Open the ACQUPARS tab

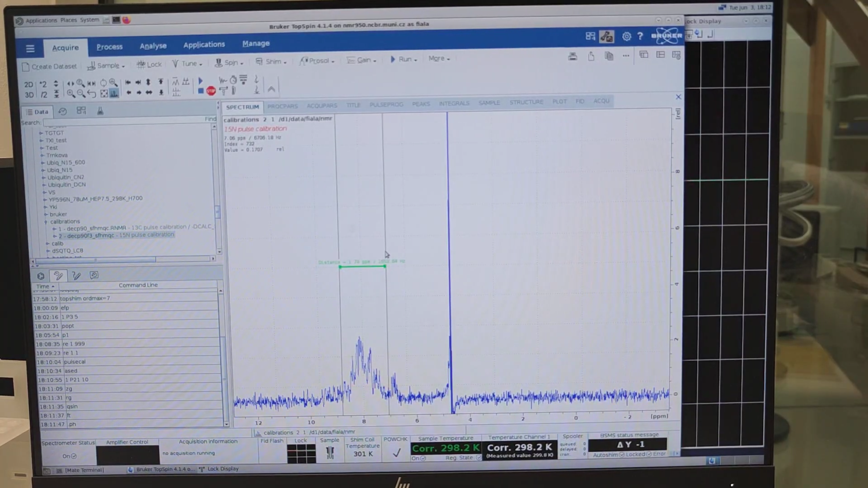[x=321, y=106]
